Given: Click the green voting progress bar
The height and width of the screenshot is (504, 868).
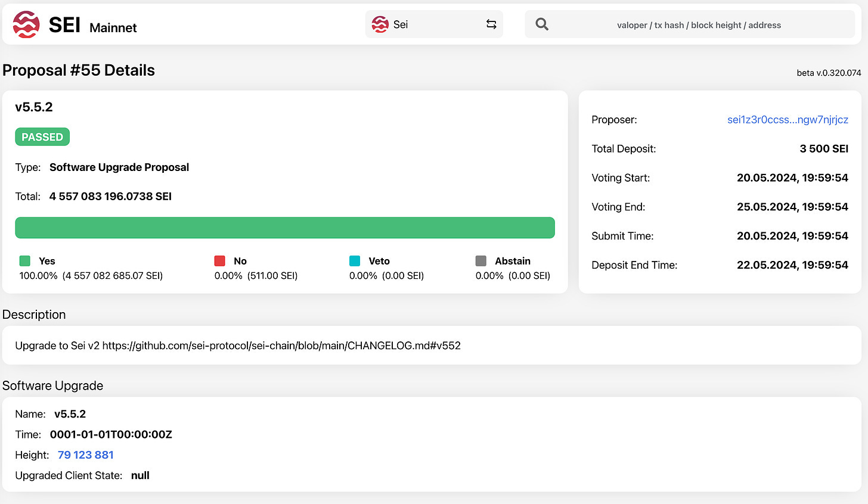Looking at the screenshot, I should pos(285,228).
